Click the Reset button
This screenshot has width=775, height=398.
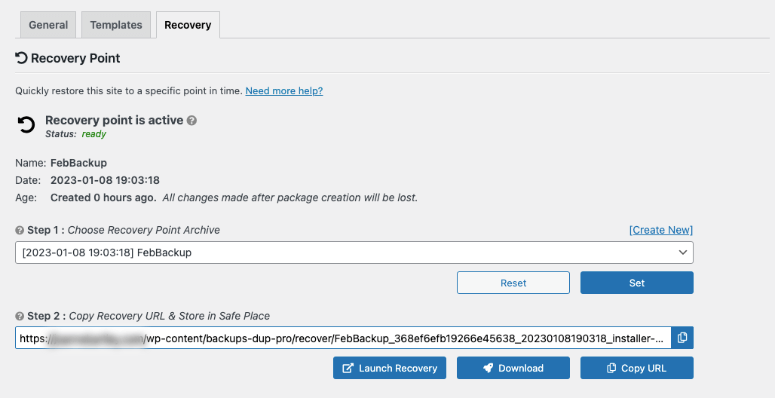tap(513, 283)
